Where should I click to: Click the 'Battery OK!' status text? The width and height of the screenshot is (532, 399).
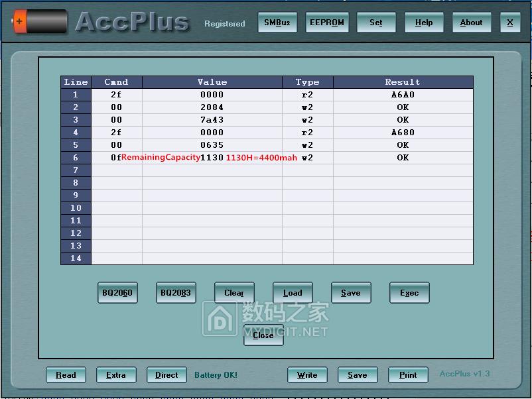coord(216,375)
